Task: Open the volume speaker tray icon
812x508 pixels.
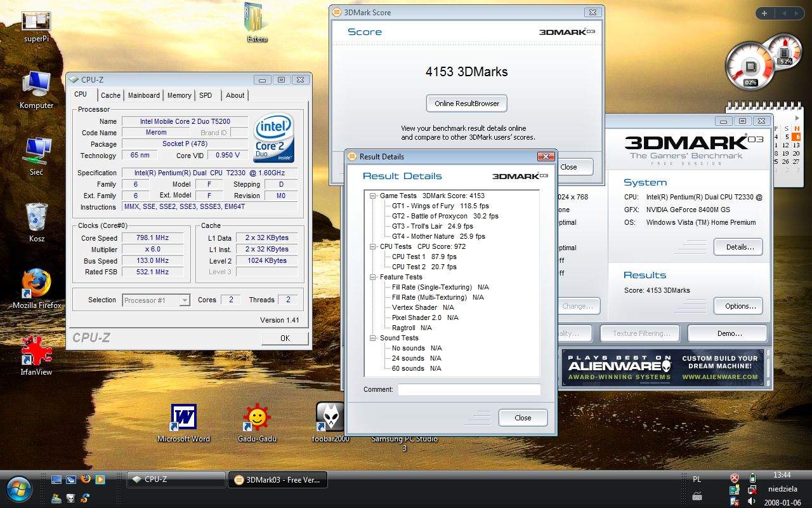Action: (x=752, y=502)
